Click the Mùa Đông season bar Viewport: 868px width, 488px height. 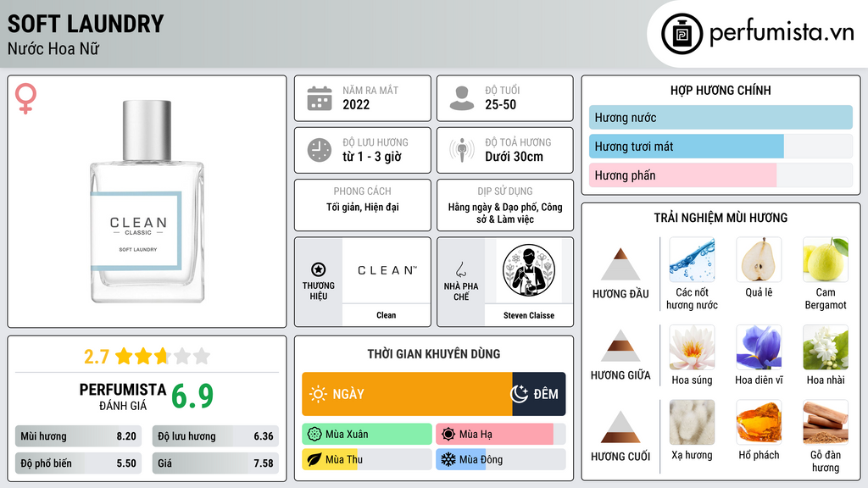500,459
